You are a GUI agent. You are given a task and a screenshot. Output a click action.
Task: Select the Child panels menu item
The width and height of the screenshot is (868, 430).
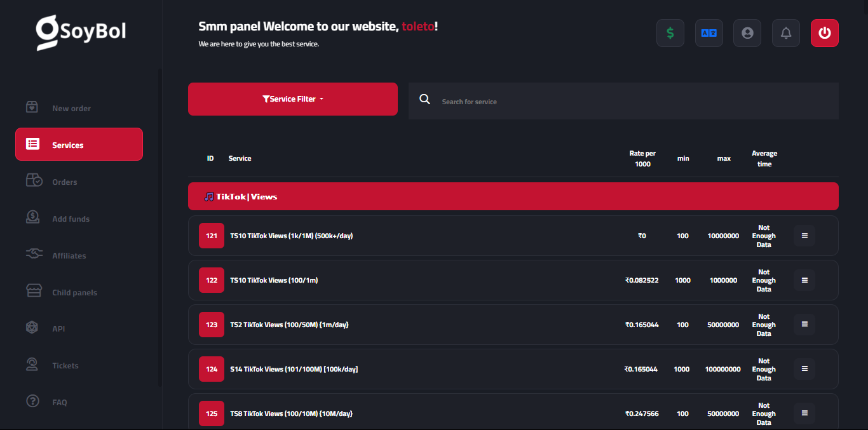point(74,293)
